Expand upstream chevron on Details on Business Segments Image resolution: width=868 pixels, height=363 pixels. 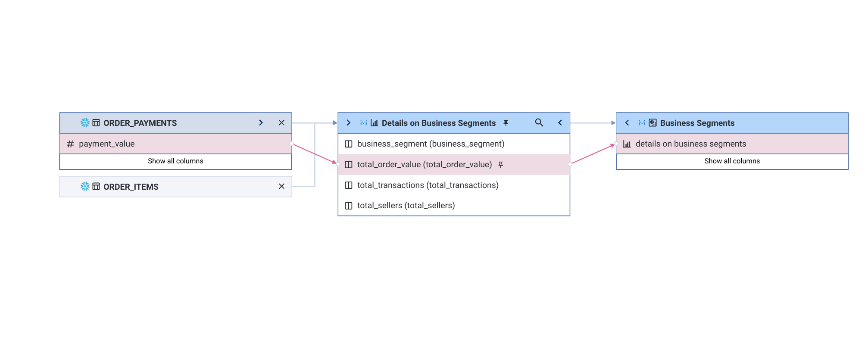pyautogui.click(x=348, y=123)
